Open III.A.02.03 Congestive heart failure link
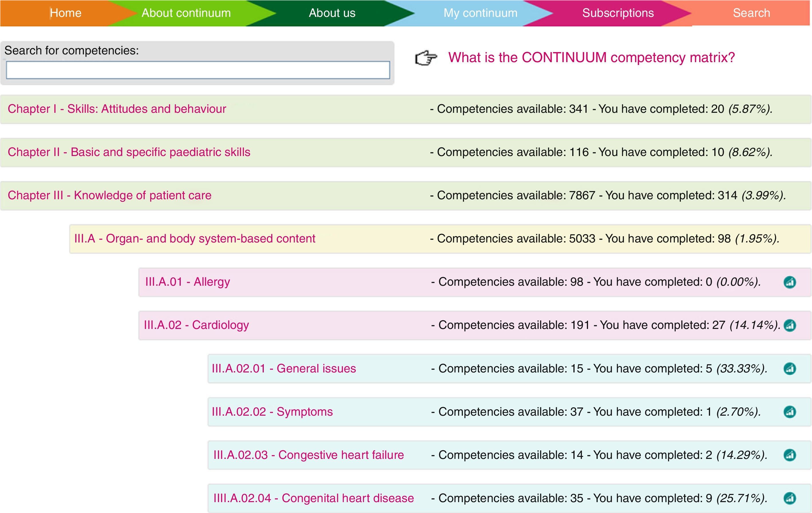Image resolution: width=812 pixels, height=513 pixels. [308, 455]
